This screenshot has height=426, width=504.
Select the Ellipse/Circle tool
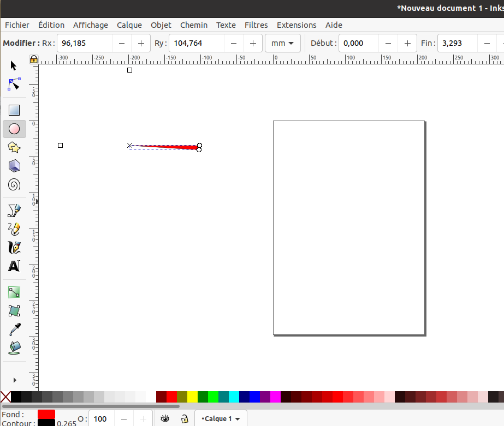(14, 129)
